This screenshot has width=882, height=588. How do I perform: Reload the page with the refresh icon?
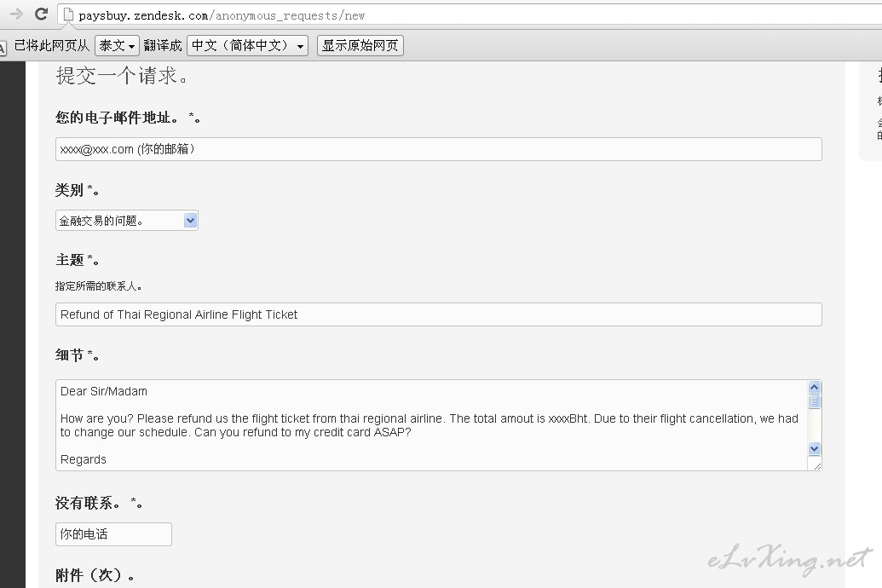point(41,14)
